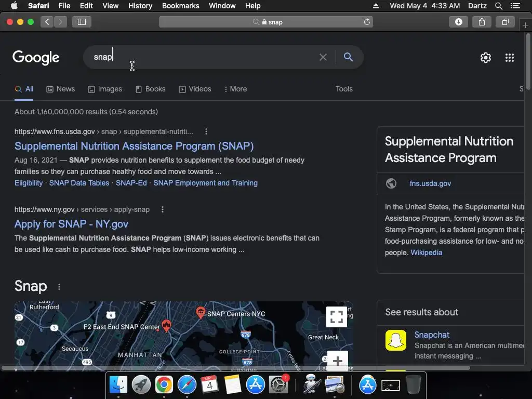The image size is (532, 399).
Task: Open Spotlight search in menu bar
Action: tap(498, 6)
